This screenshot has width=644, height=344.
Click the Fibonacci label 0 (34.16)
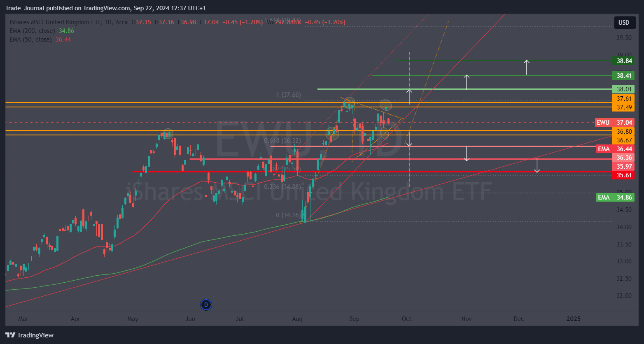tap(288, 215)
